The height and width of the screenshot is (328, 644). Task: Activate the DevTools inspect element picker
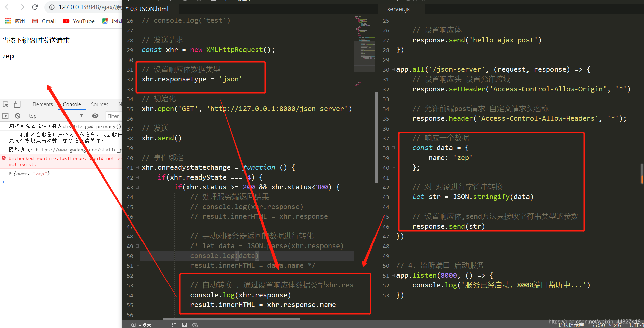[x=6, y=104]
